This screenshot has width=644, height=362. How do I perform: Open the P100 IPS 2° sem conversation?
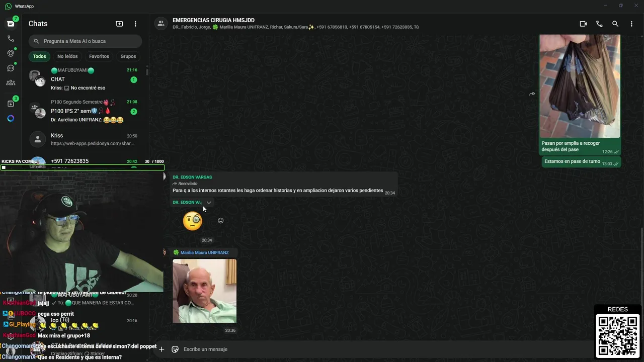85,111
